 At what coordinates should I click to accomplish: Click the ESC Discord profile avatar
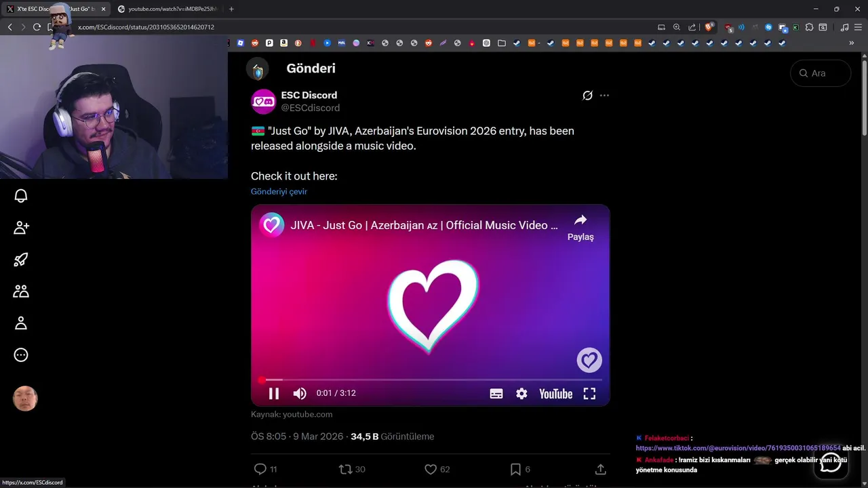pos(263,101)
